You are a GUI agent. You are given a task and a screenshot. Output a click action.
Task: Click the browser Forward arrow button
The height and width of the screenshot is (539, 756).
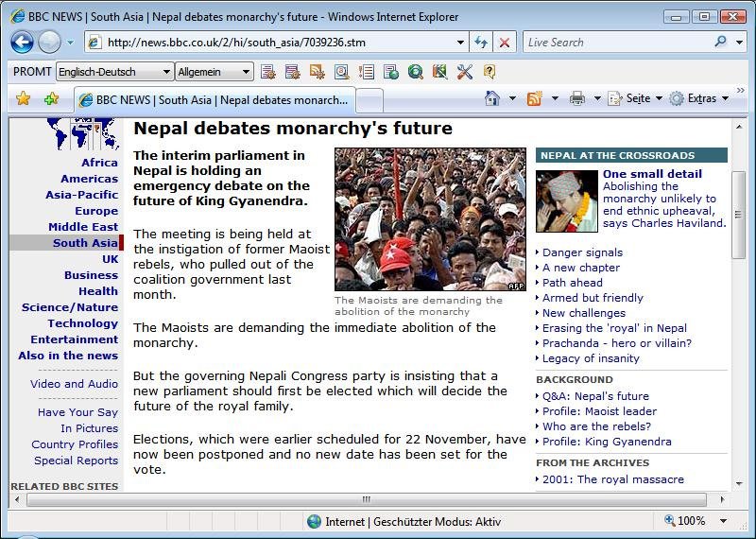[49, 42]
